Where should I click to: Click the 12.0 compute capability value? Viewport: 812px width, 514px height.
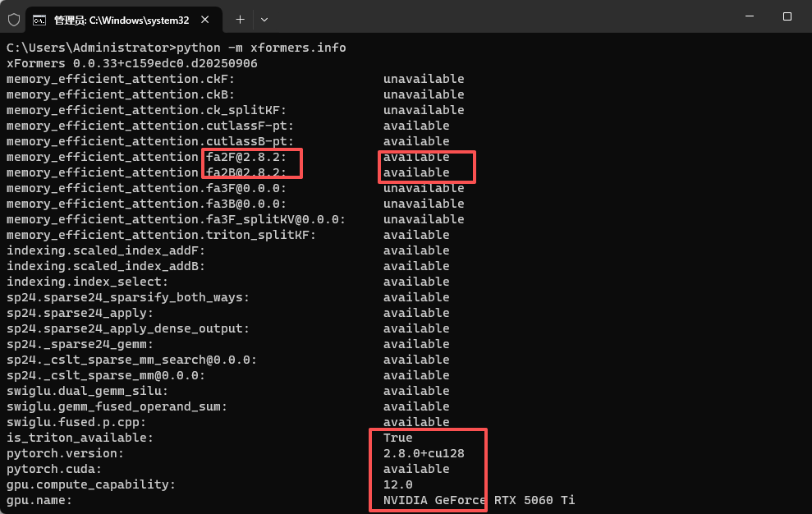[397, 484]
